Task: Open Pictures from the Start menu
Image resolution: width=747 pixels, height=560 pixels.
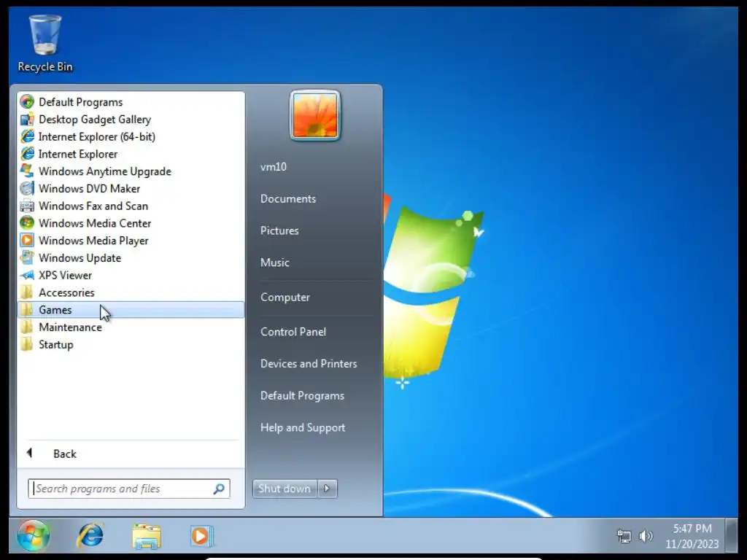Action: click(x=279, y=230)
